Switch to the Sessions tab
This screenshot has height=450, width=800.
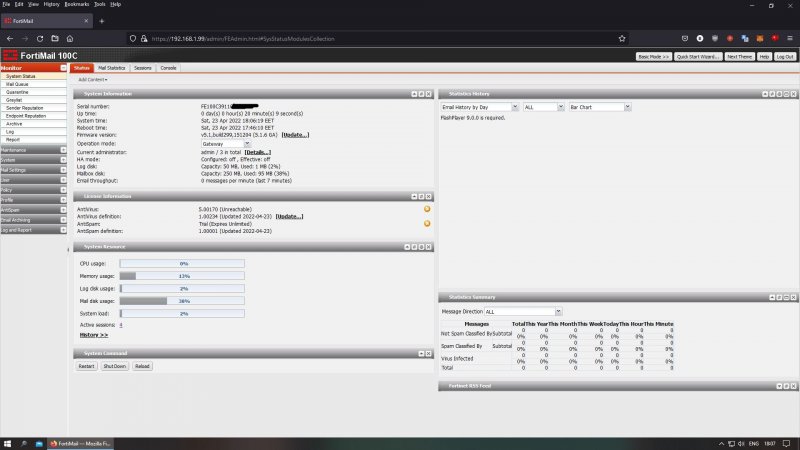click(143, 68)
